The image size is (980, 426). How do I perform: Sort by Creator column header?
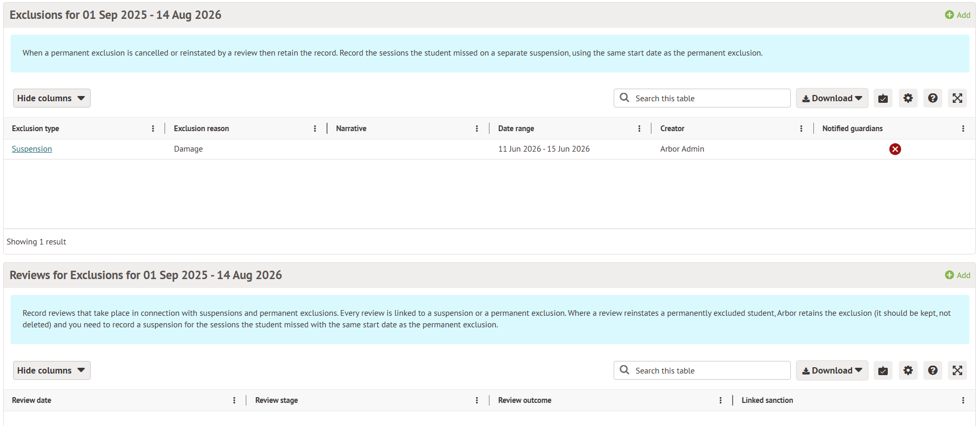(x=672, y=129)
